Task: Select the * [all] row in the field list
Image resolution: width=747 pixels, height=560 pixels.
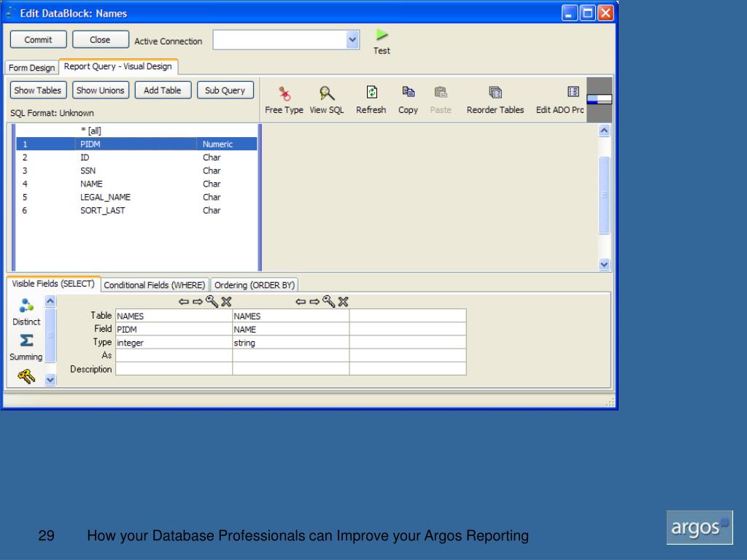Action: (x=136, y=131)
